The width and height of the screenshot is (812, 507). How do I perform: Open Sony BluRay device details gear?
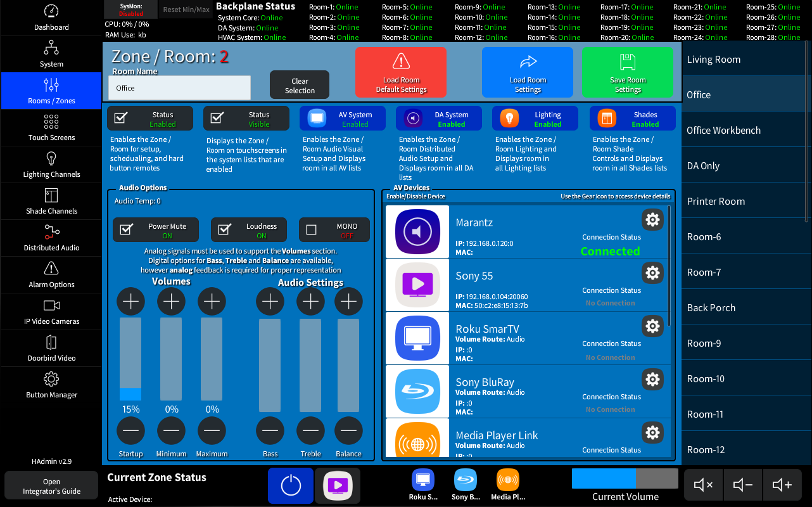tap(652, 379)
